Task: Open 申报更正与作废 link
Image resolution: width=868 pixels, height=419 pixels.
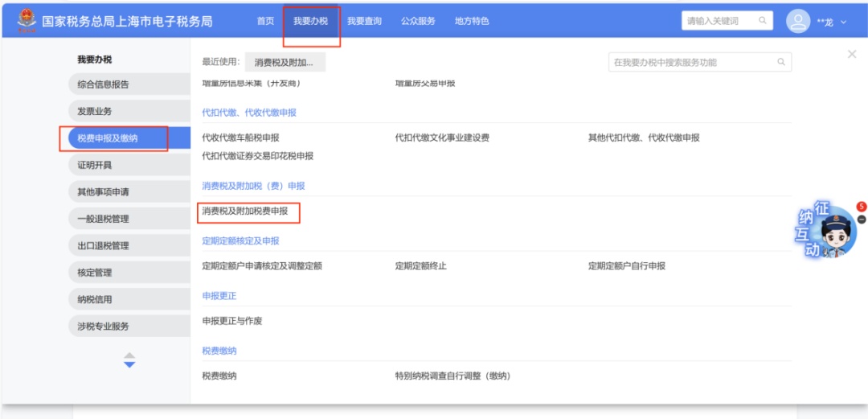Action: tap(232, 321)
